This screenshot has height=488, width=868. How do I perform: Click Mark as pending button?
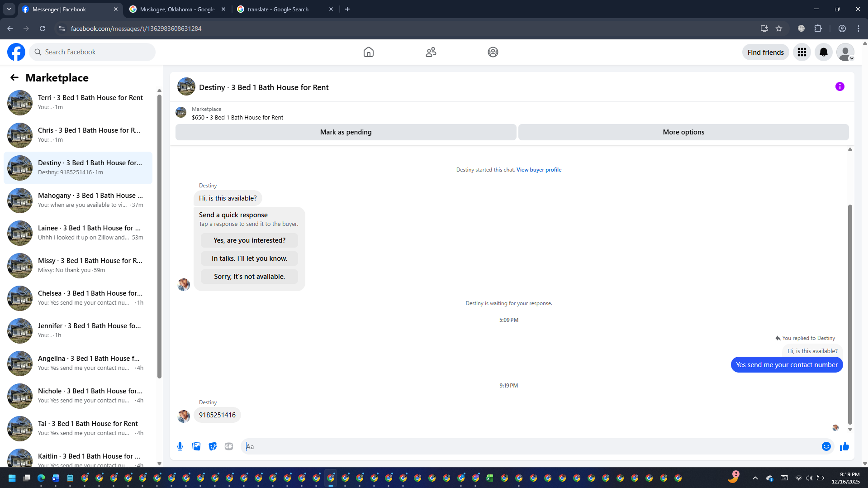coord(346,132)
